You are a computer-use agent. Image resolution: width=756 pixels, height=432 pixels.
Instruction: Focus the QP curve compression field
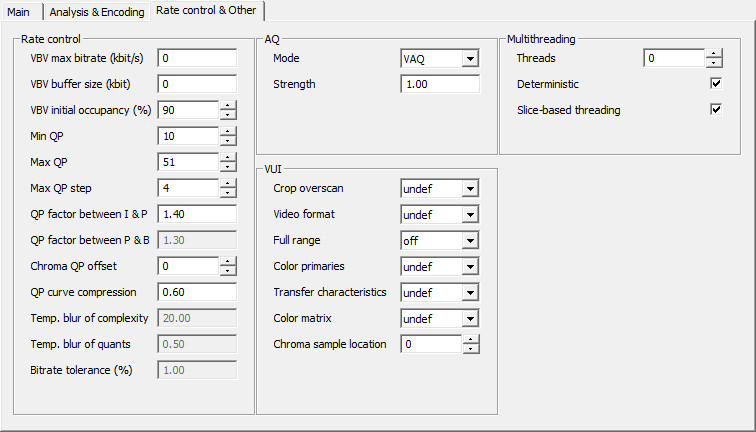pos(196,292)
